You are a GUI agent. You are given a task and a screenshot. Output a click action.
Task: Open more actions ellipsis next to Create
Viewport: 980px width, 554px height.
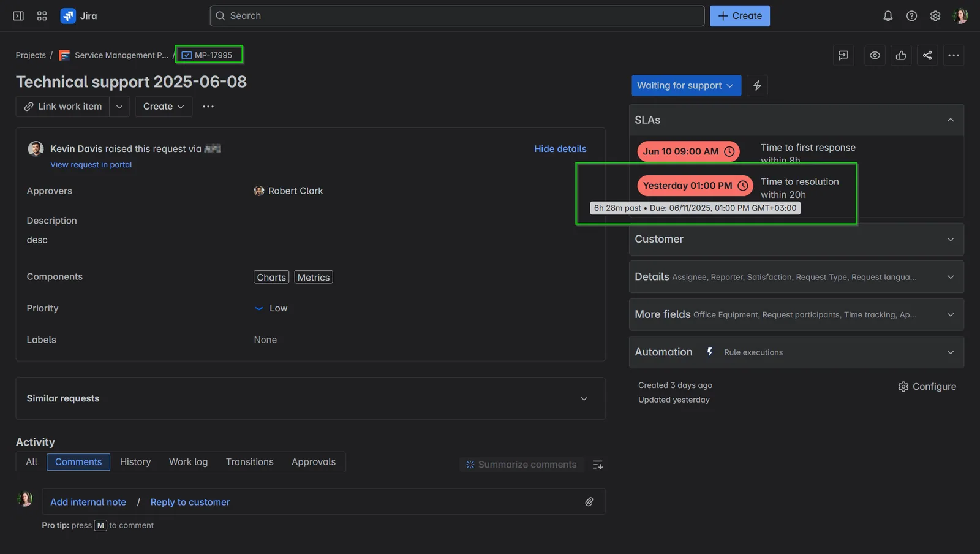208,106
